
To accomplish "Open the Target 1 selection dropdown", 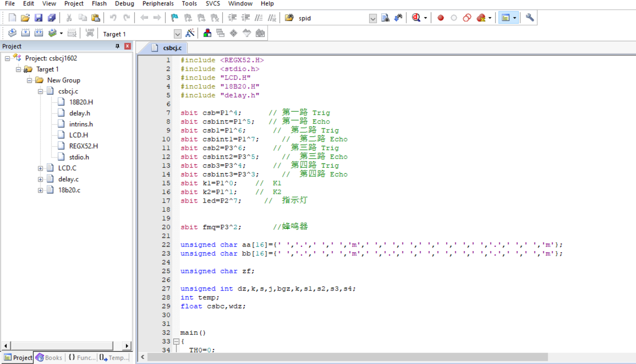I will click(177, 34).
